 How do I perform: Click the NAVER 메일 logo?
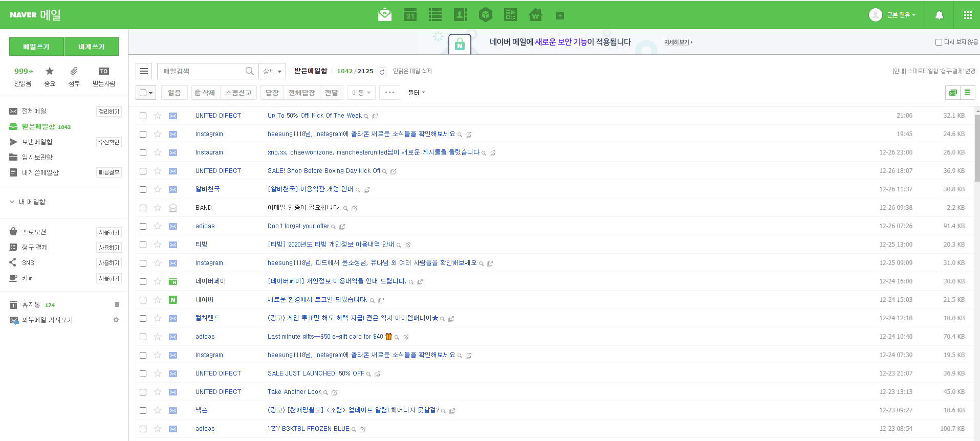pyautogui.click(x=35, y=15)
